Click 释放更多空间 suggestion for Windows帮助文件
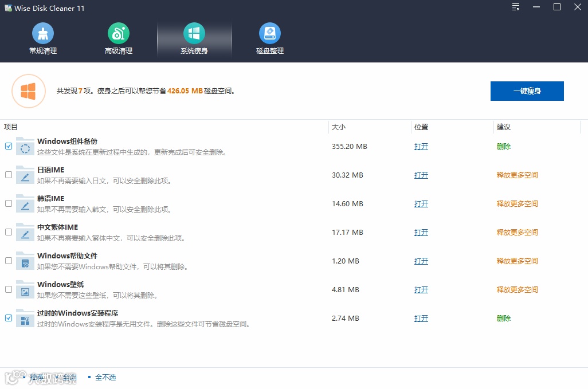This screenshot has width=588, height=389. (517, 261)
